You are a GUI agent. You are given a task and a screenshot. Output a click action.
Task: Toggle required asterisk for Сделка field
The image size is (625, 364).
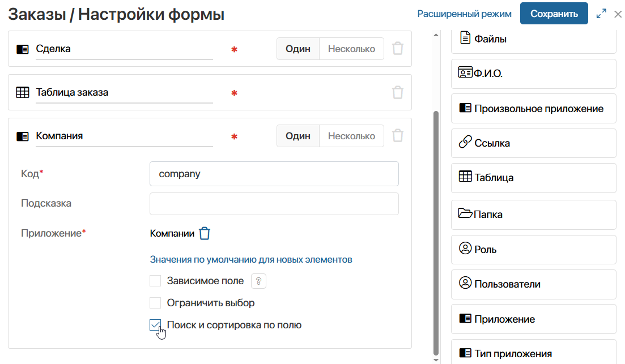tap(235, 49)
